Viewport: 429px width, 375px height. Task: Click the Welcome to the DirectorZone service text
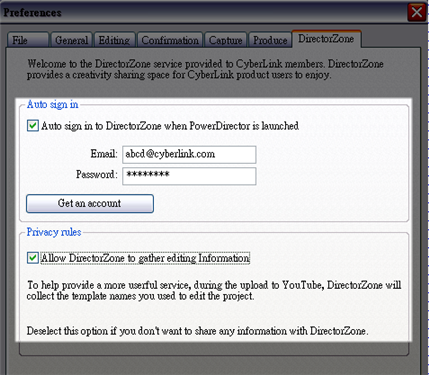pos(205,69)
